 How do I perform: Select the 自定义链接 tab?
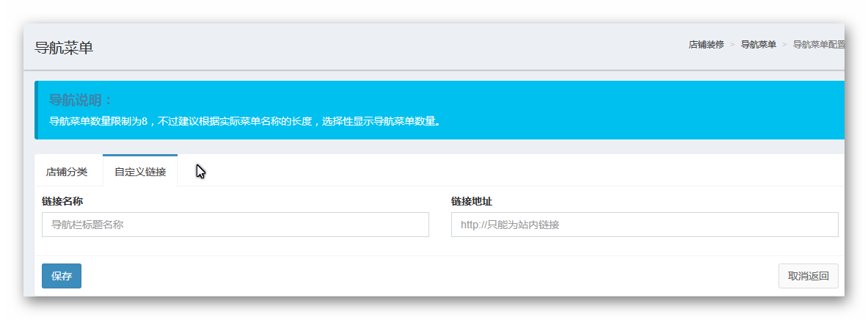[140, 172]
